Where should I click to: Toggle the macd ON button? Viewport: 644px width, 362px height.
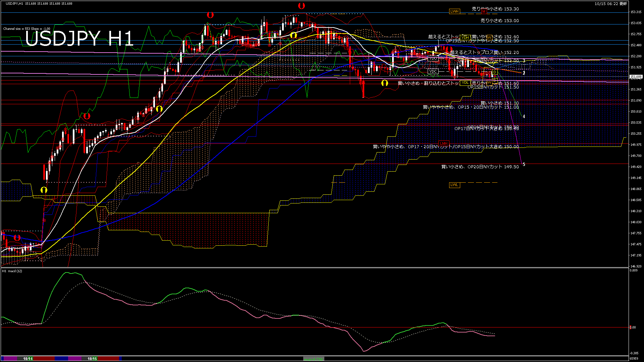click(314, 359)
